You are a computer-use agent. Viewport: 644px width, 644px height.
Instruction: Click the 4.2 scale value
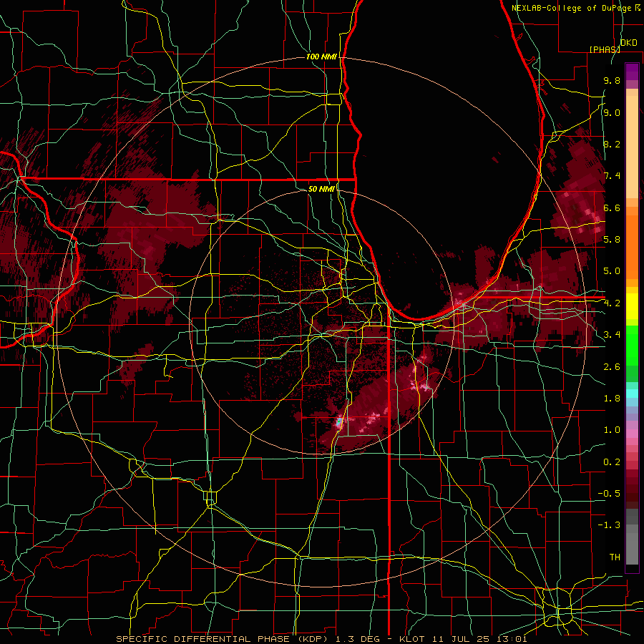point(612,303)
